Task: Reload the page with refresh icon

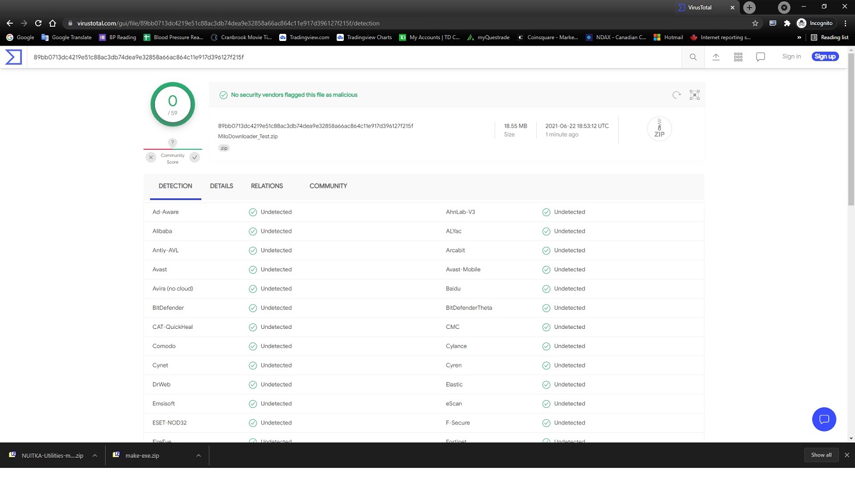Action: 38,23
